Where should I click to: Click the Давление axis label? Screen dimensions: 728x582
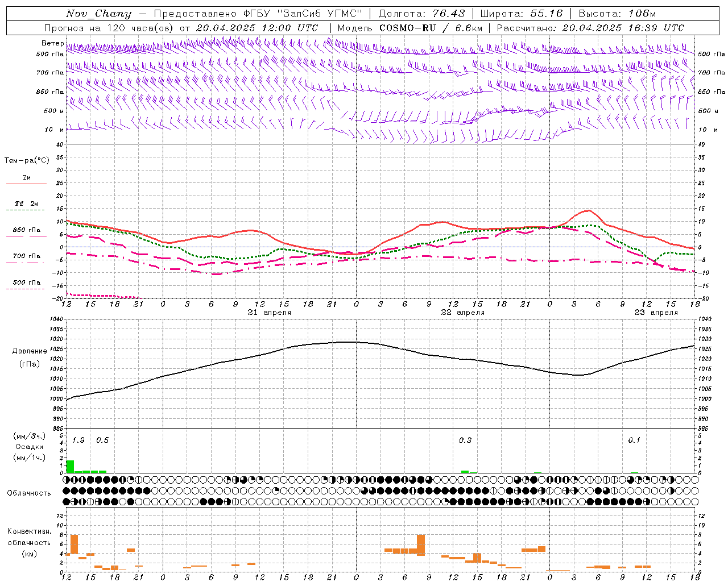[27, 351]
